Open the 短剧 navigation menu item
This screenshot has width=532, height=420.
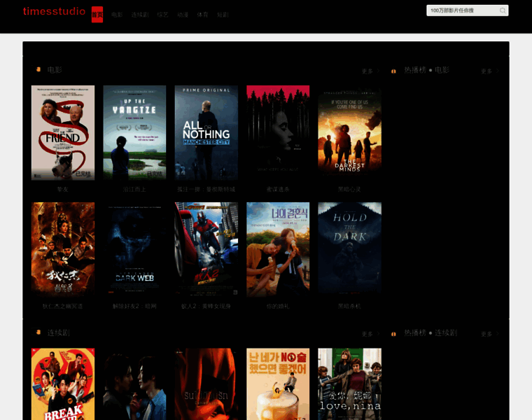point(223,15)
